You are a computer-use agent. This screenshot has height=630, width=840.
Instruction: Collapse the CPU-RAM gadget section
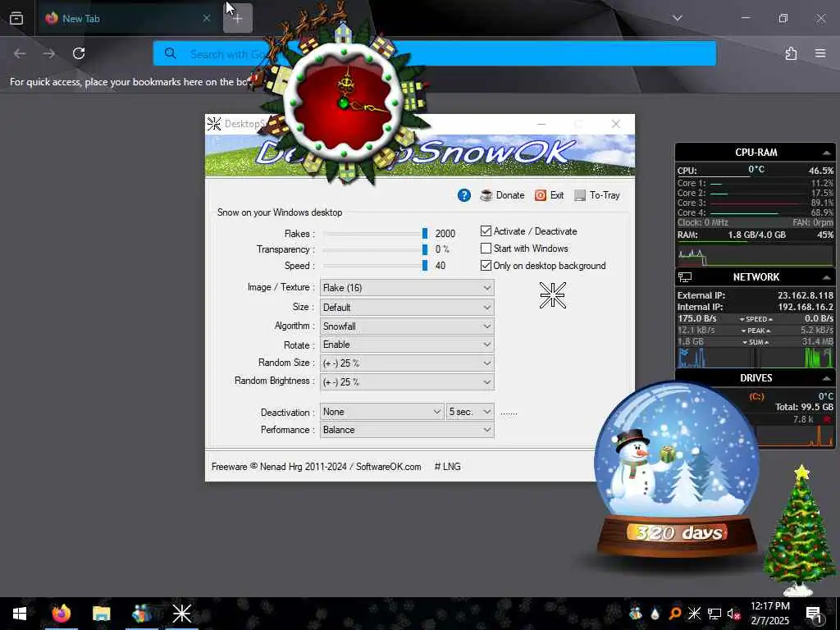827,153
